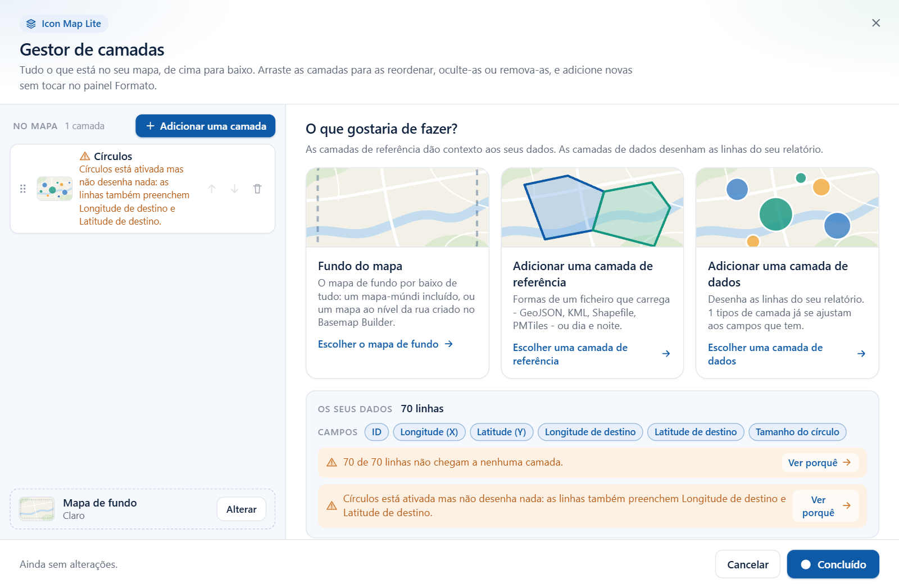Click the data layer circles illustration
This screenshot has height=588, width=899.
787,207
